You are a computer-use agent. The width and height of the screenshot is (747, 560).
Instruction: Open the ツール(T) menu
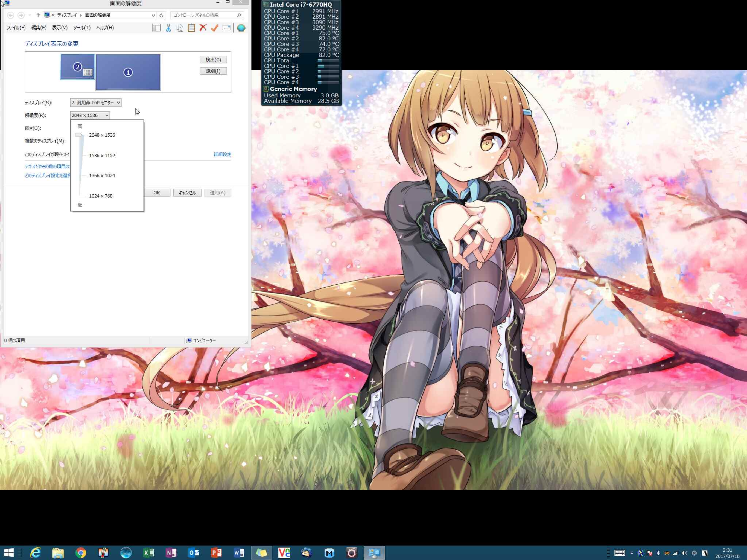click(82, 28)
